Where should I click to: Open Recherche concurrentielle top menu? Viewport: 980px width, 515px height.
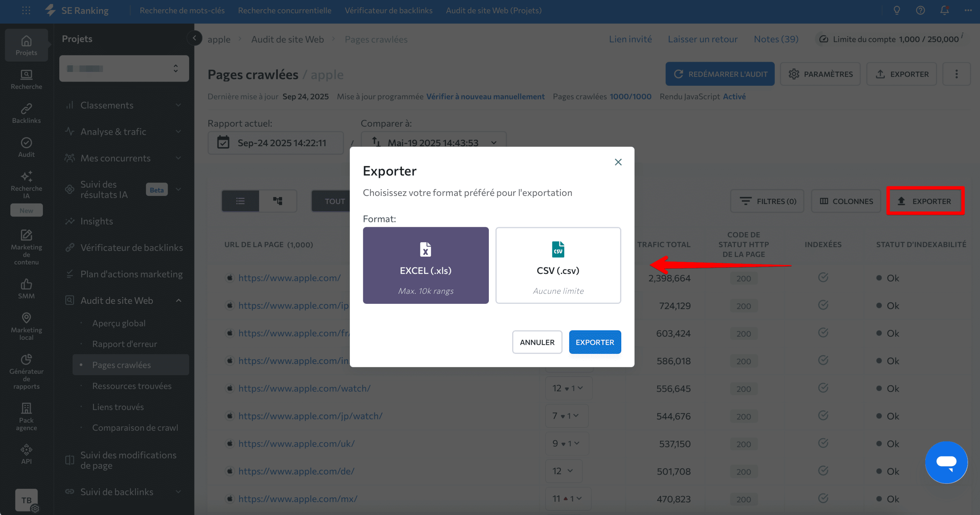pos(284,10)
